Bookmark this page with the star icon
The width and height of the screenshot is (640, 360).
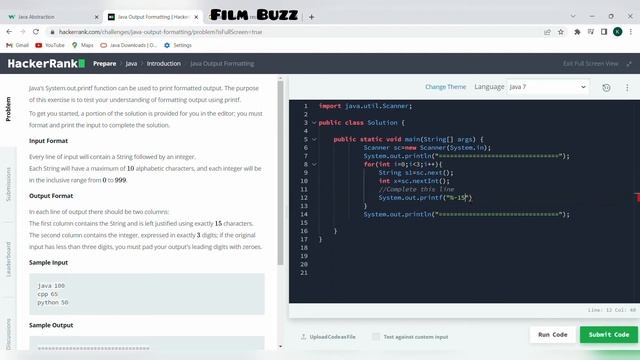point(561,32)
